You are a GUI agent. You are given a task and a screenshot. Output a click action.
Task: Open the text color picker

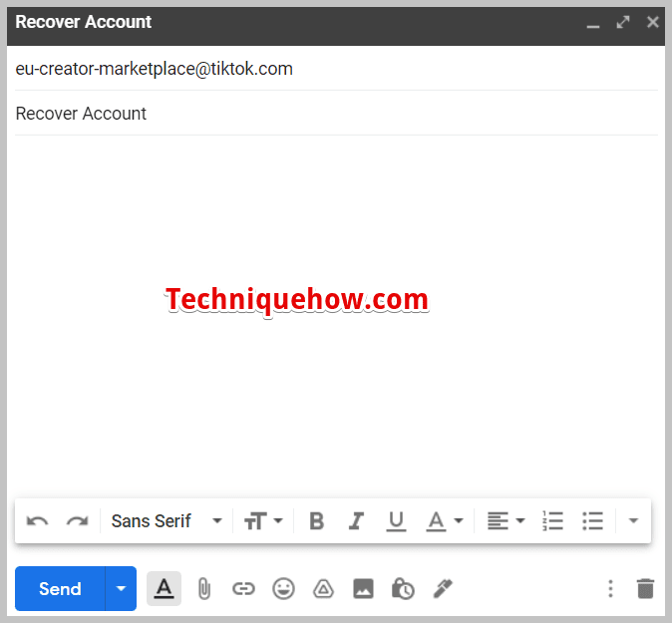point(445,521)
